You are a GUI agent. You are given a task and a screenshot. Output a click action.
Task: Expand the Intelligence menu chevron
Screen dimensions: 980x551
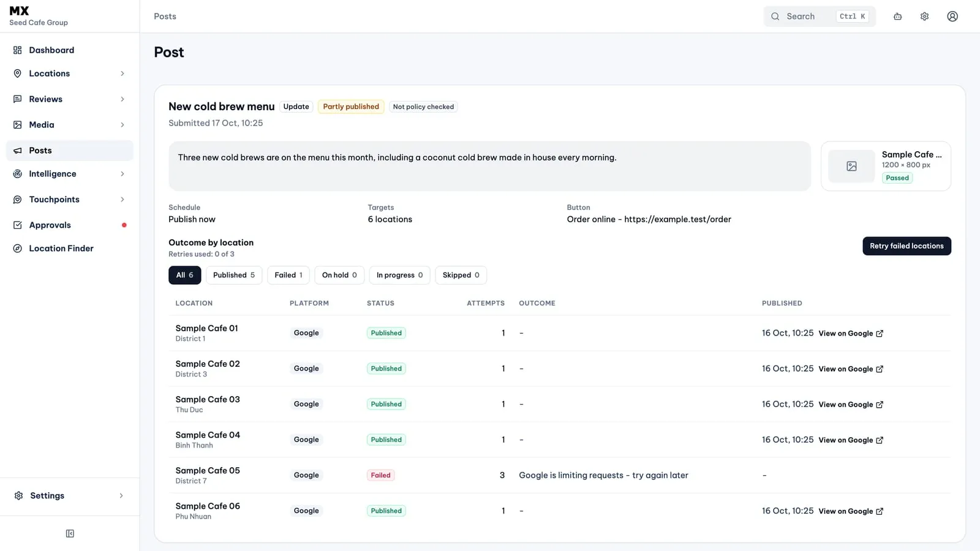[x=123, y=174]
